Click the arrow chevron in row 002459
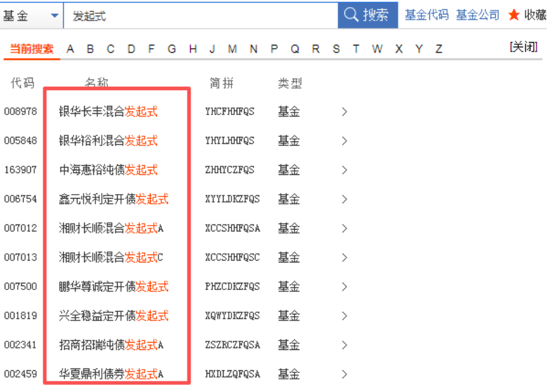 coord(345,374)
